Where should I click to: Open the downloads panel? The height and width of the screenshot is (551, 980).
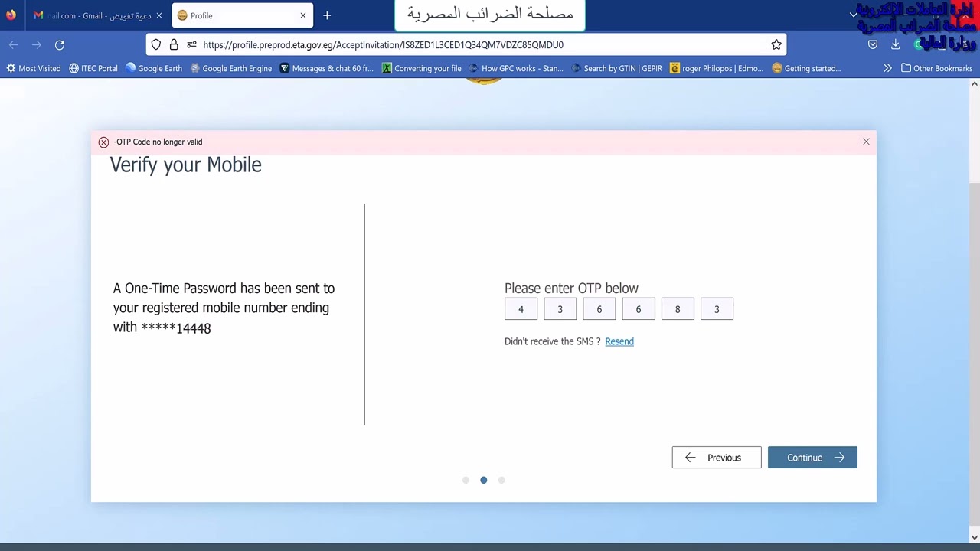[895, 44]
